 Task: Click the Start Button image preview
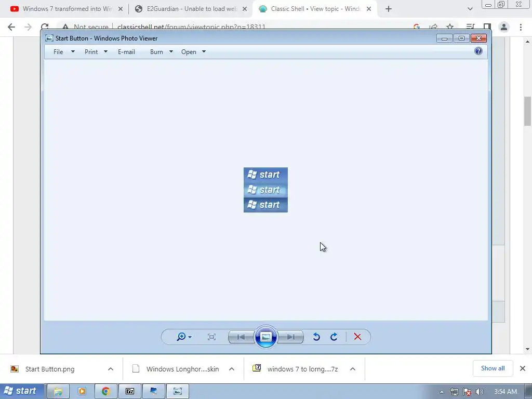click(265, 190)
